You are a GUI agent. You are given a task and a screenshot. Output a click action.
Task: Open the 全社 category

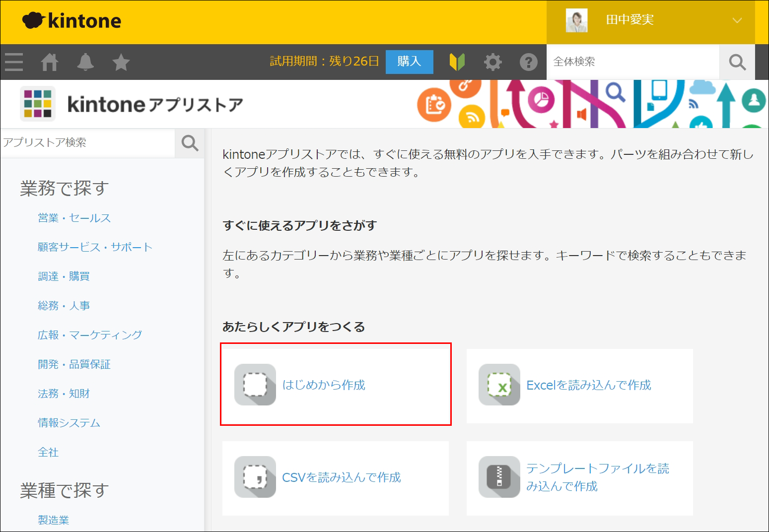click(x=48, y=452)
